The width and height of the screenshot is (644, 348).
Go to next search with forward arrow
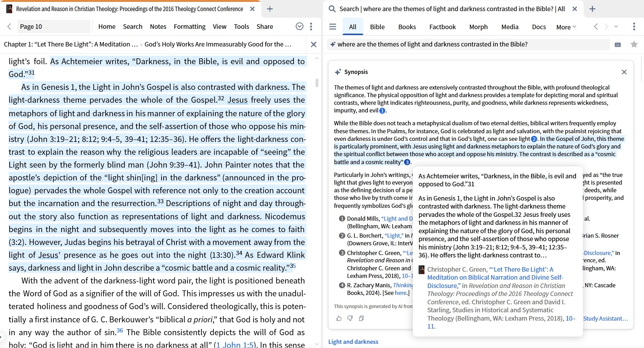(x=606, y=27)
